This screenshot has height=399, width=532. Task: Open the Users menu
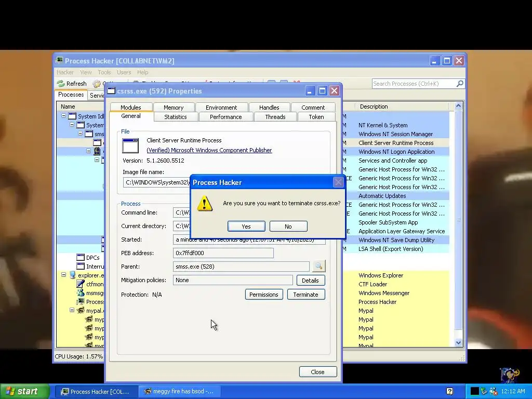(x=124, y=72)
